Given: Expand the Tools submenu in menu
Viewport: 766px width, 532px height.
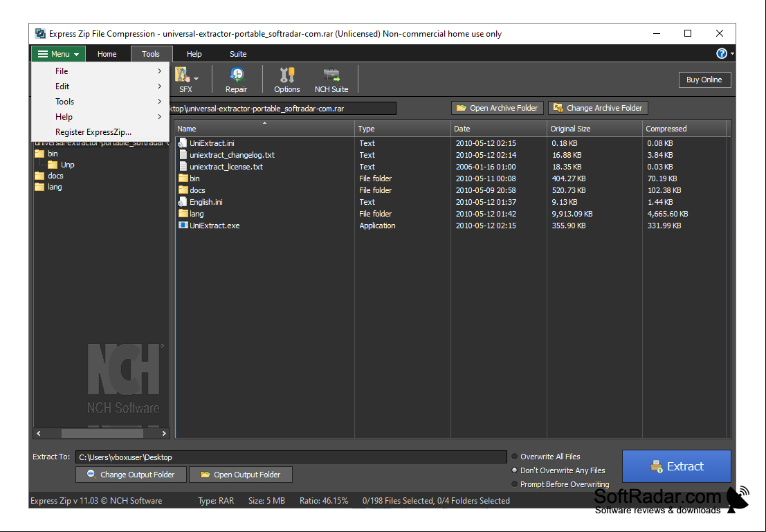Looking at the screenshot, I should (100, 102).
